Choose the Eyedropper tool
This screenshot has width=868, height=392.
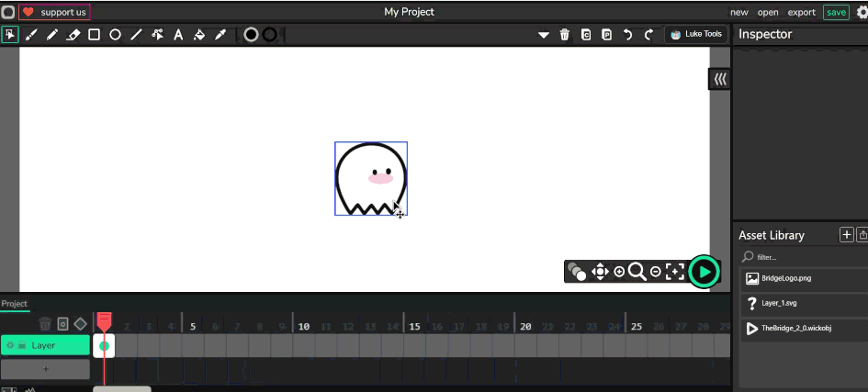pos(220,35)
